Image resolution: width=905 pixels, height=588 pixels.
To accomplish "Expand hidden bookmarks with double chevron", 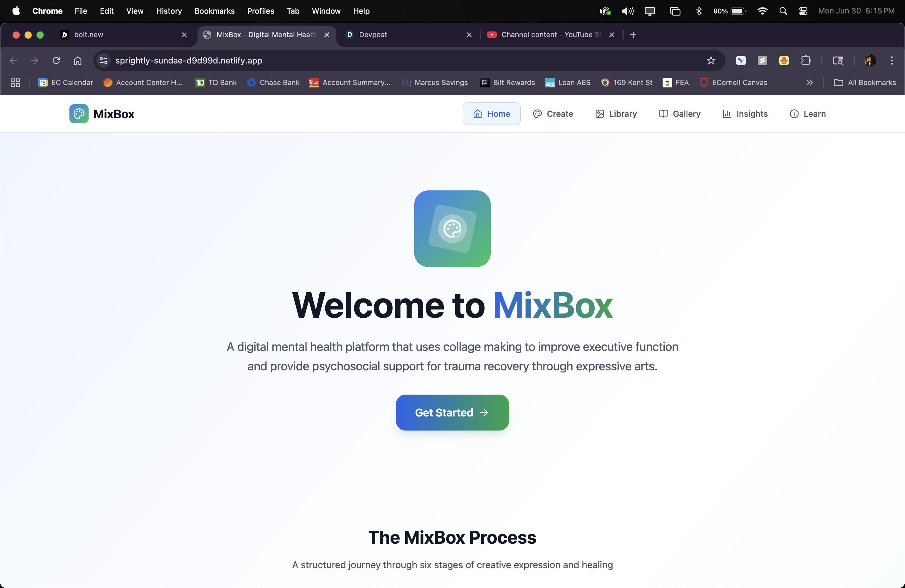I will (x=810, y=83).
